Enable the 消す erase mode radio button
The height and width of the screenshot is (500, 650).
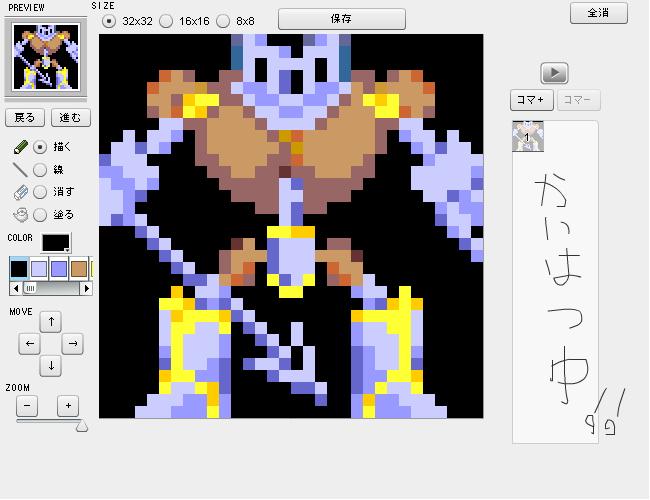click(x=40, y=192)
